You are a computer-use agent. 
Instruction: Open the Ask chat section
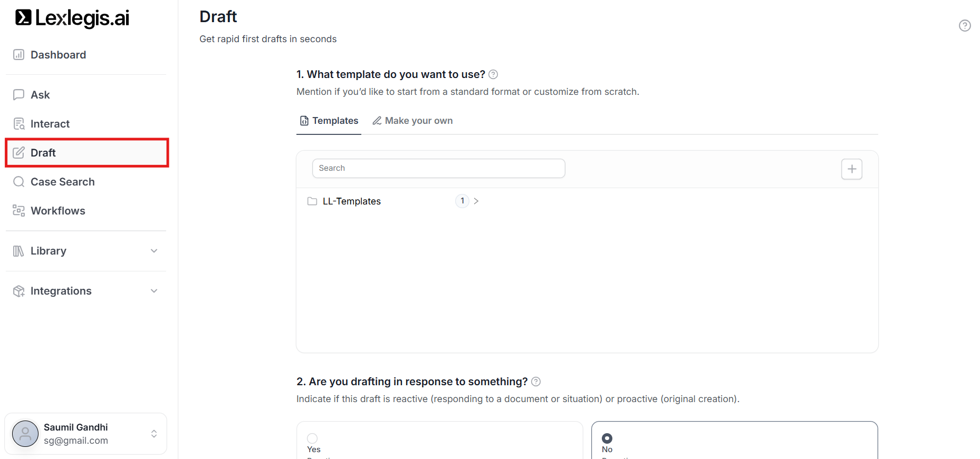tap(40, 95)
